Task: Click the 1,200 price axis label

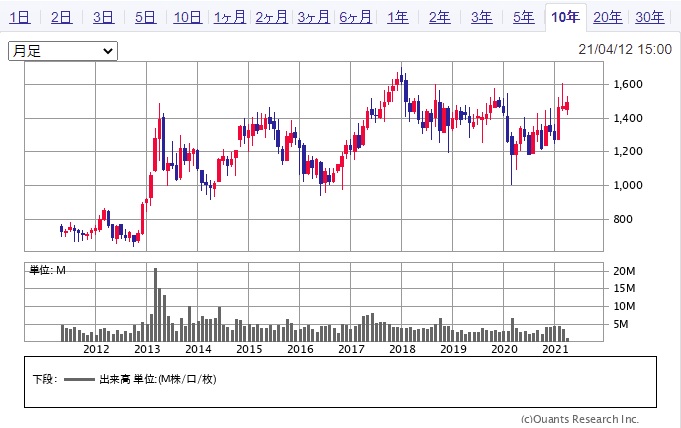Action: (x=628, y=152)
